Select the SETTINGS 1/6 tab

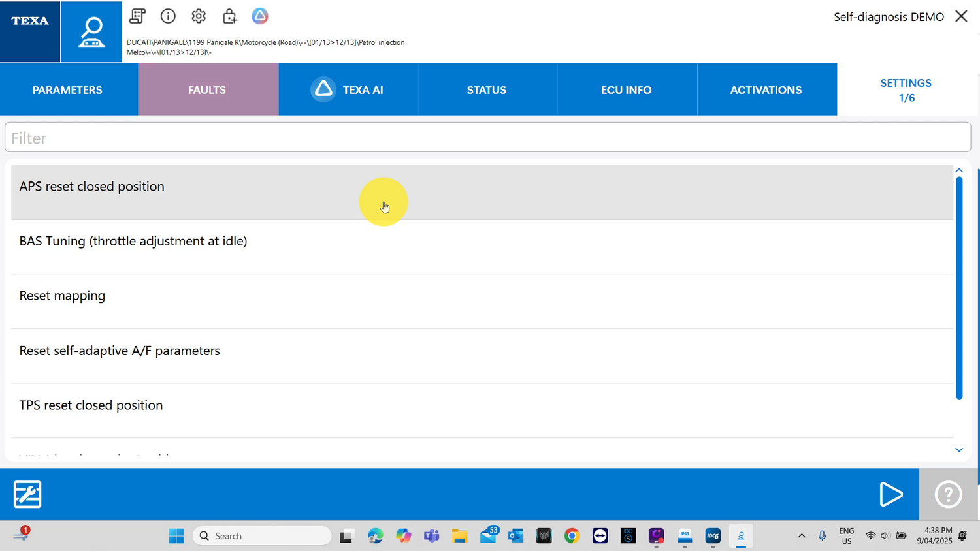click(906, 90)
